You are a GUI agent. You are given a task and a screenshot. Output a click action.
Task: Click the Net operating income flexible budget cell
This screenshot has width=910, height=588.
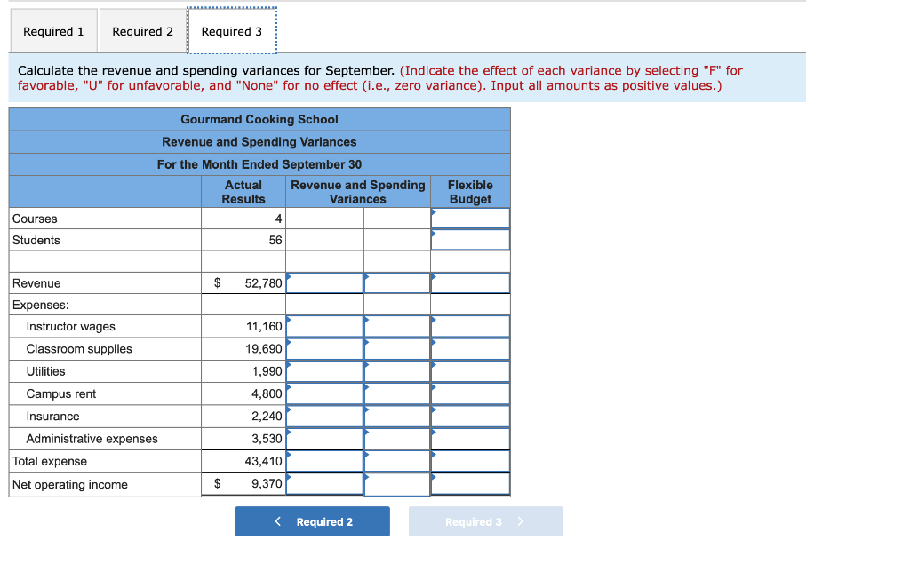coord(470,483)
